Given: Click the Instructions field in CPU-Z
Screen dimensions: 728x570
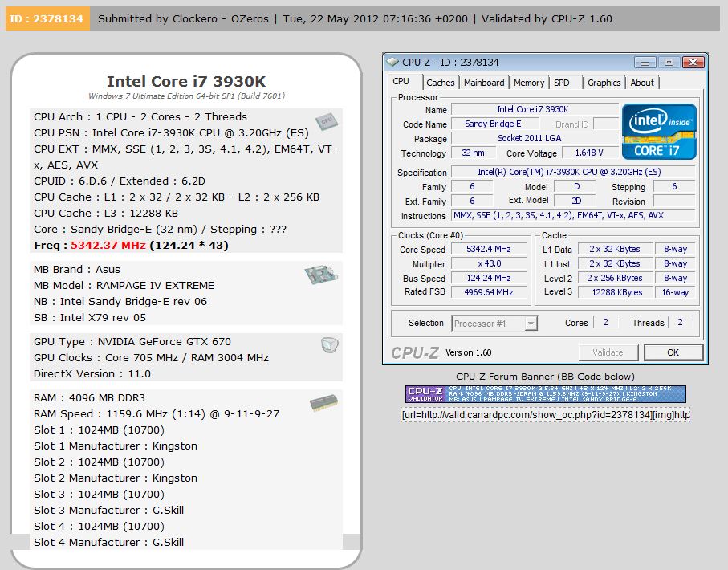Looking at the screenshot, I should 573,215.
